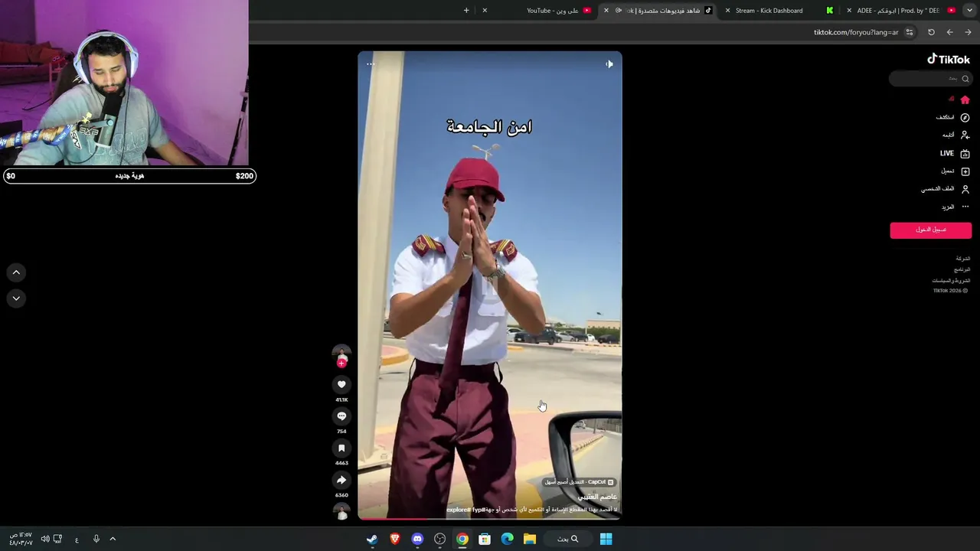Open the Profile sidebar item (الملف الشخصي)
This screenshot has width=980, height=551.
click(x=946, y=189)
